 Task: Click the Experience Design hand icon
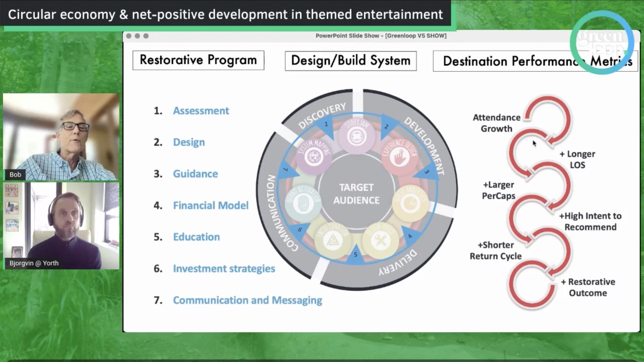coord(400,156)
